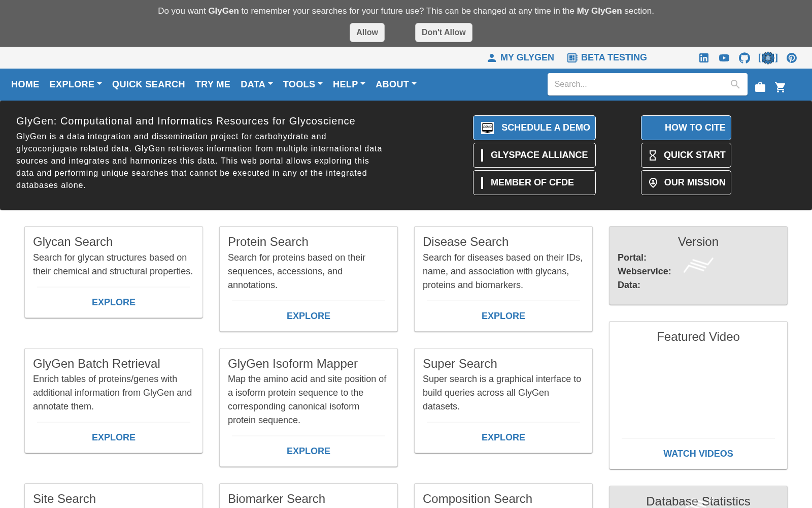Expand the Data dropdown menu
This screenshot has width=812, height=508.
256,84
